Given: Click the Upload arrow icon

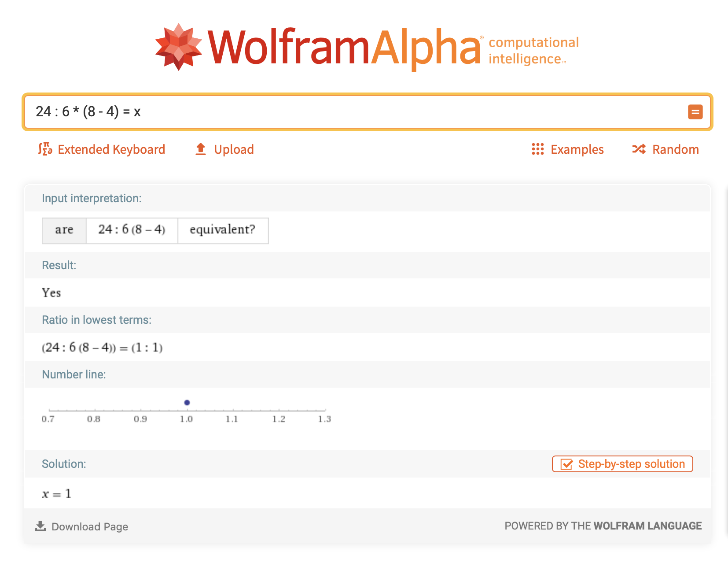Looking at the screenshot, I should (201, 149).
